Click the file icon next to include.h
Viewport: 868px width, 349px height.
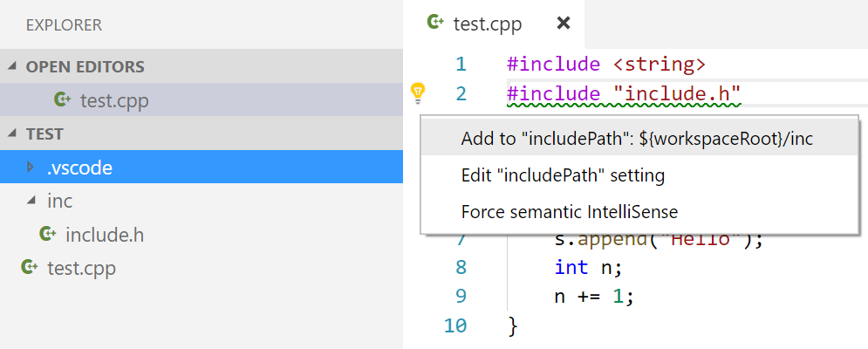tap(48, 234)
